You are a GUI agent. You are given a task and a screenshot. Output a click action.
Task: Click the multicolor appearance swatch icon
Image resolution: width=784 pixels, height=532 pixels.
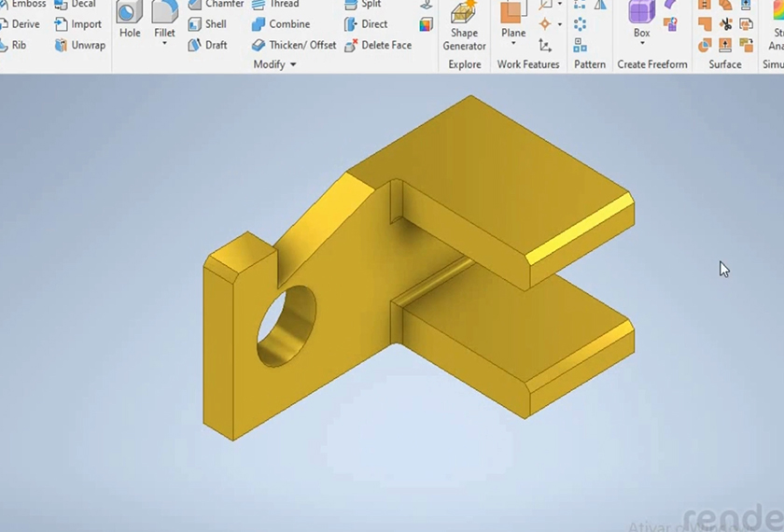coord(427,25)
